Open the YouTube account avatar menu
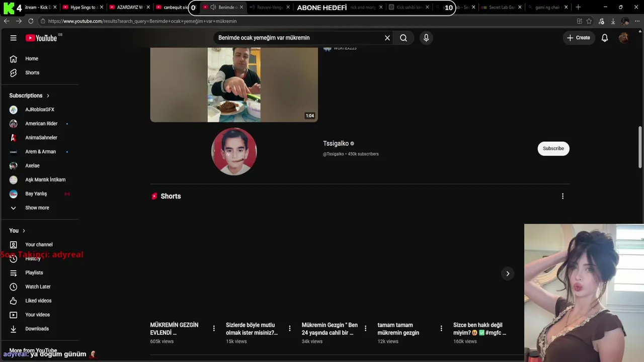Image resolution: width=644 pixels, height=362 pixels. (624, 38)
